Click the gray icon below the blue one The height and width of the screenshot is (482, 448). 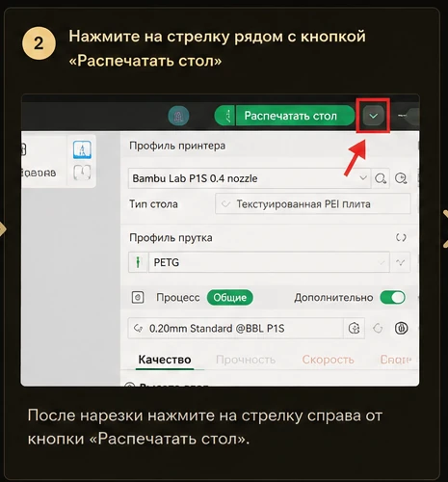(82, 173)
